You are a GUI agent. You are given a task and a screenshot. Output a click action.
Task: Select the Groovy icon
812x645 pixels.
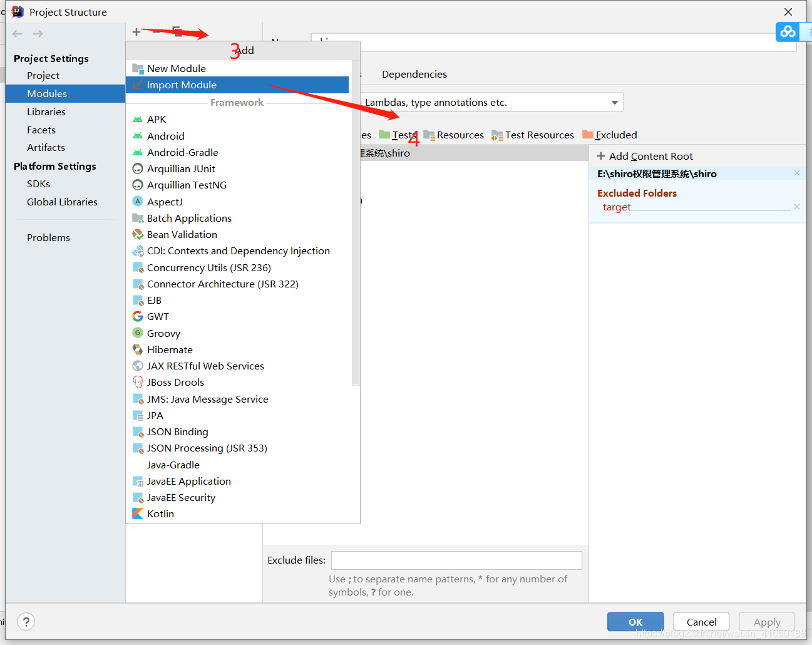[138, 333]
